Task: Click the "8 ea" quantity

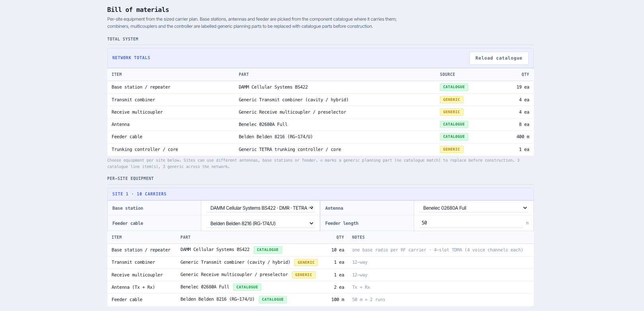Action: click(x=524, y=124)
